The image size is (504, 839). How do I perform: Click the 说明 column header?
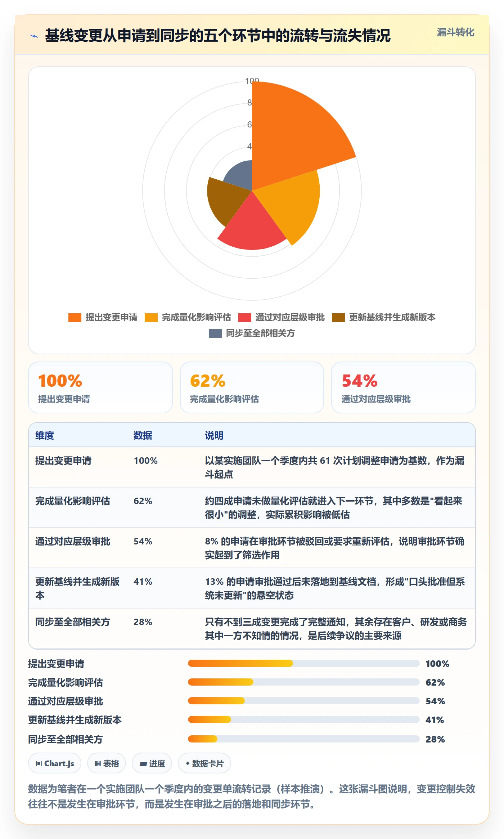[214, 435]
